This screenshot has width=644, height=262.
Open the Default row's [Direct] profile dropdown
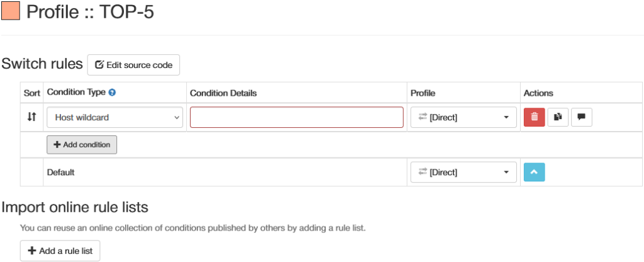point(464,172)
